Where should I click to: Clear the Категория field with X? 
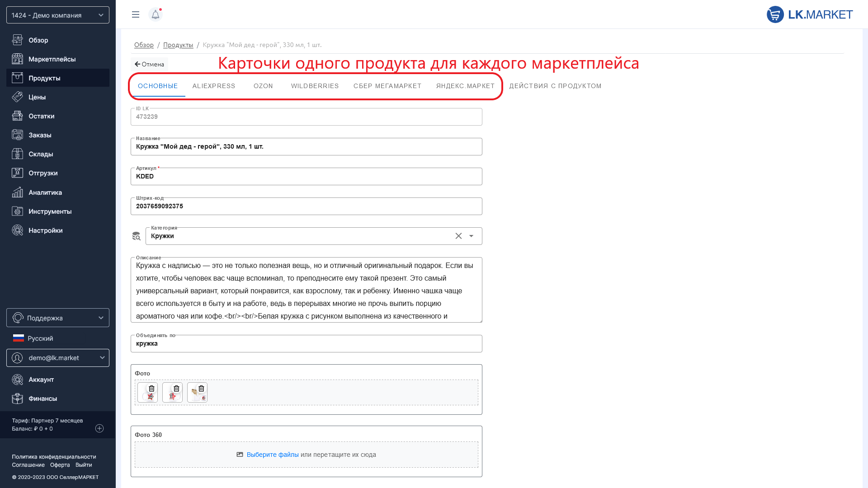coord(458,236)
